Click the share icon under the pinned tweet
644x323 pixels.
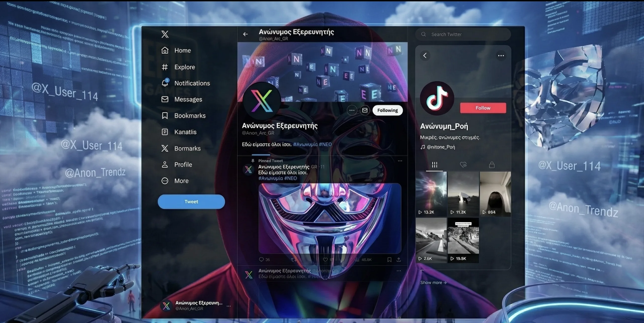click(x=399, y=260)
